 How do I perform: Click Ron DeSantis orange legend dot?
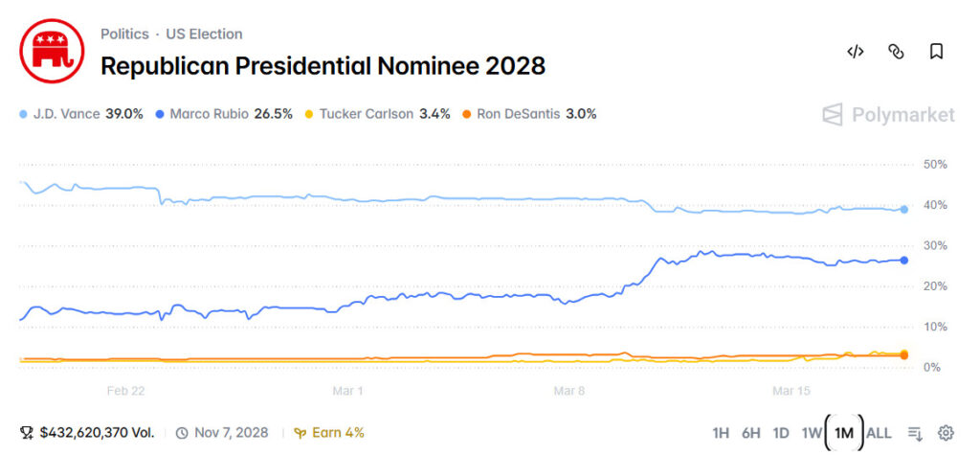coord(468,114)
